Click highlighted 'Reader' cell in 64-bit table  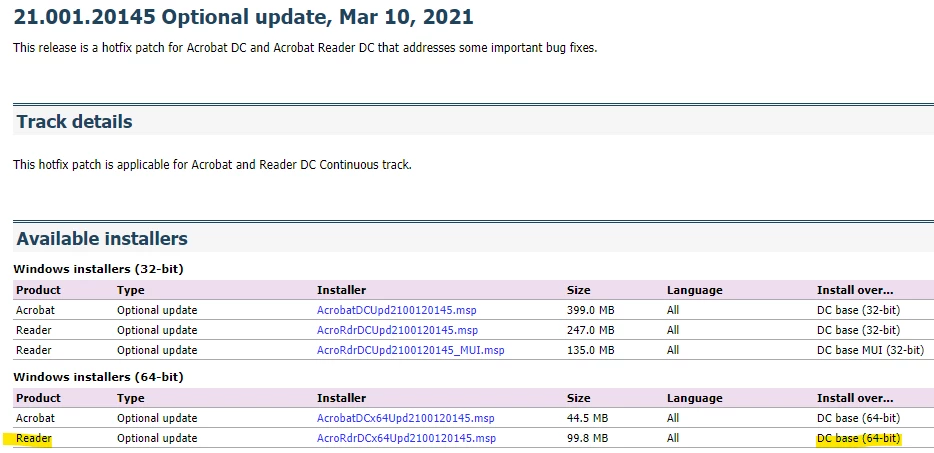coord(33,439)
